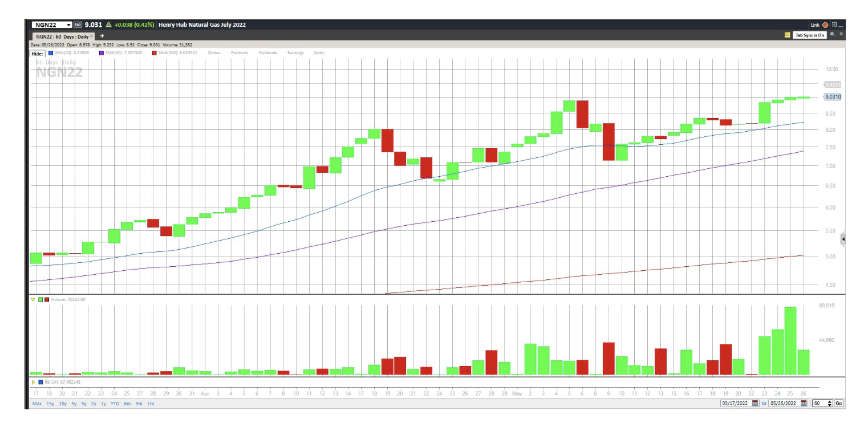Click the pop-out window icon
Image resolution: width=868 pixels, height=431 pixels.
[x=834, y=25]
